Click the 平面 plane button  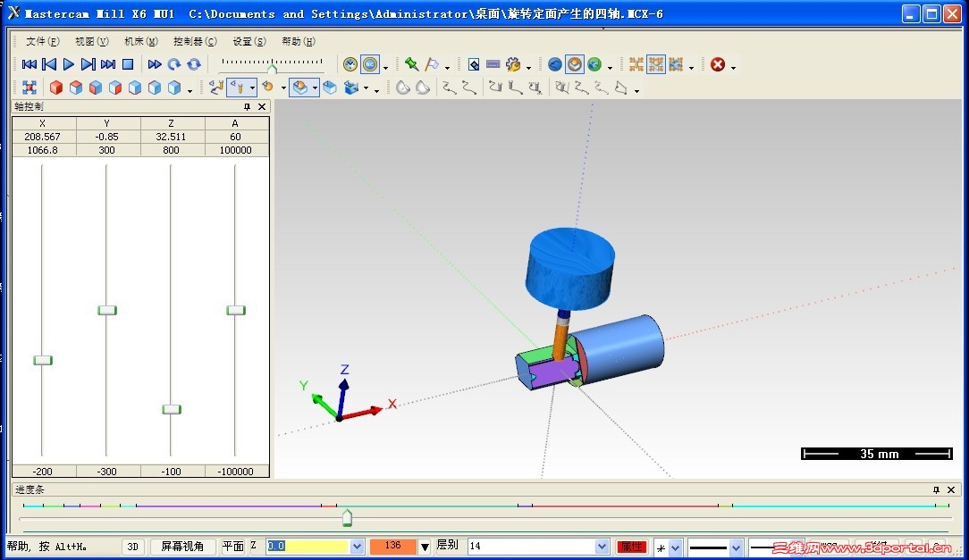[x=233, y=547]
